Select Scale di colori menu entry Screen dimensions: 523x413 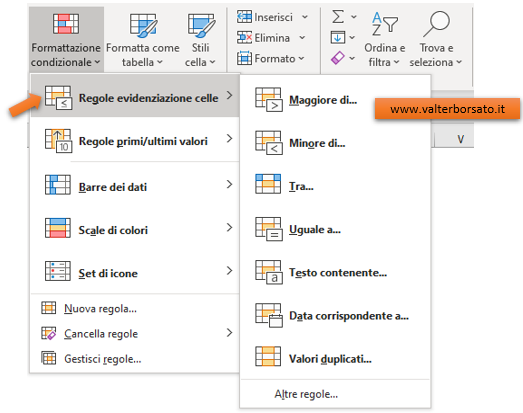coord(135,229)
